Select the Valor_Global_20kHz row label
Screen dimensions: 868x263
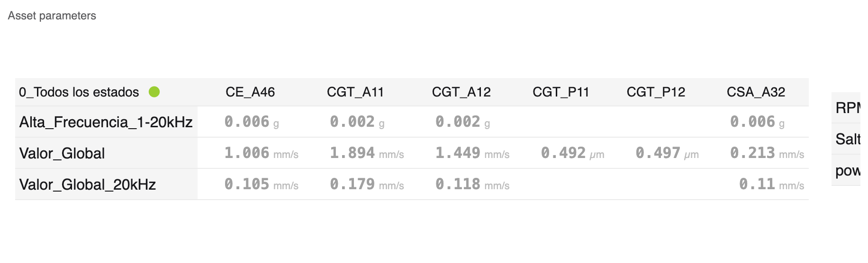coord(88,184)
